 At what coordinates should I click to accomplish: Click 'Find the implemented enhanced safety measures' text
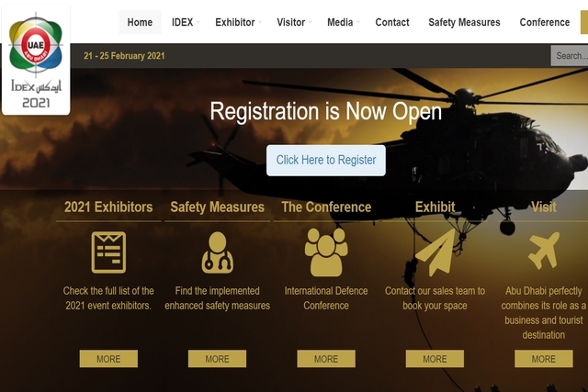click(218, 298)
